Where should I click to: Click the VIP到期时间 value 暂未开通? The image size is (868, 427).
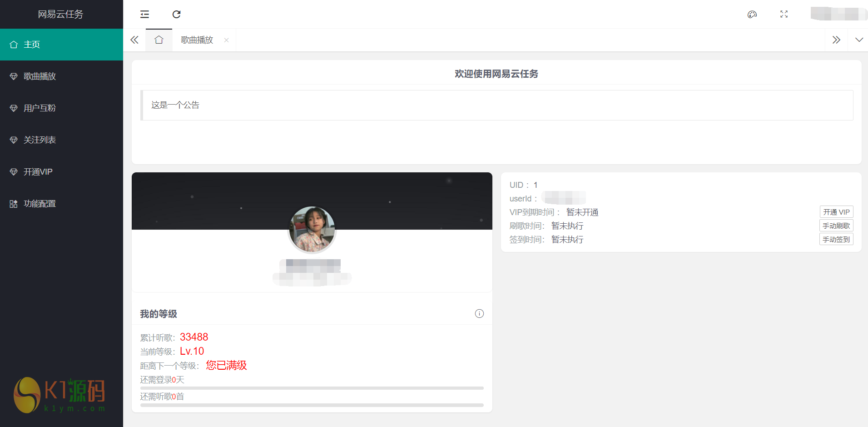pyautogui.click(x=582, y=212)
